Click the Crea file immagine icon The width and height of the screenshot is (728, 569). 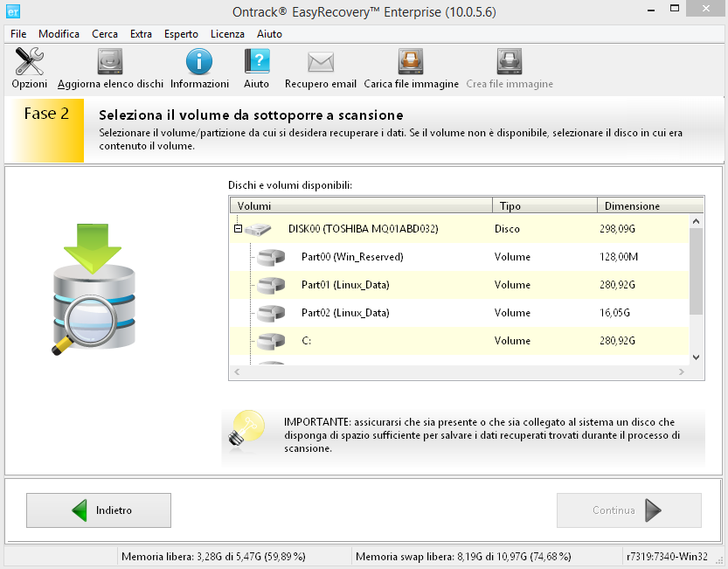pyautogui.click(x=510, y=61)
